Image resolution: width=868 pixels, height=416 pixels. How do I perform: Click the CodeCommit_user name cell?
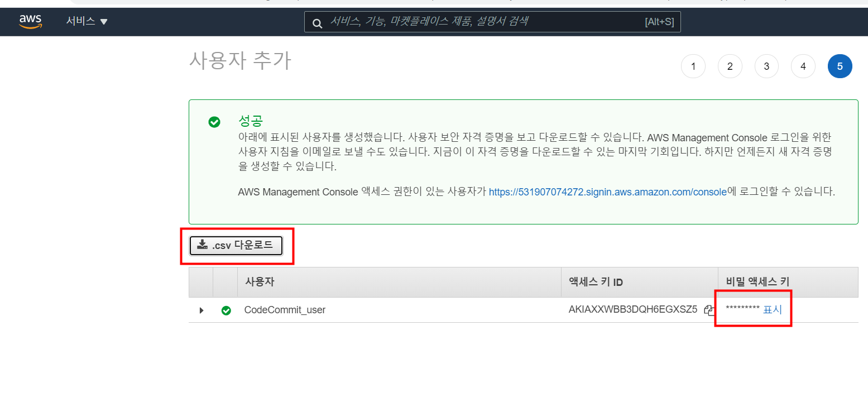285,310
